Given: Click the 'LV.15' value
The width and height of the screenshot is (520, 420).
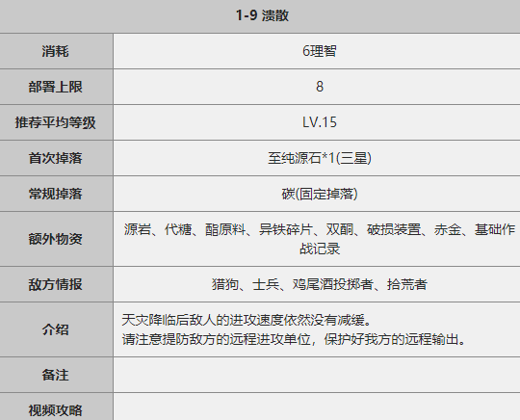Looking at the screenshot, I should [320, 122].
